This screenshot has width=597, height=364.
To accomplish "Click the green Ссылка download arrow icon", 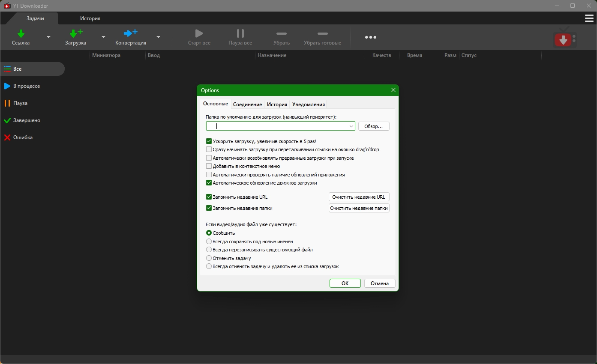I will [21, 33].
